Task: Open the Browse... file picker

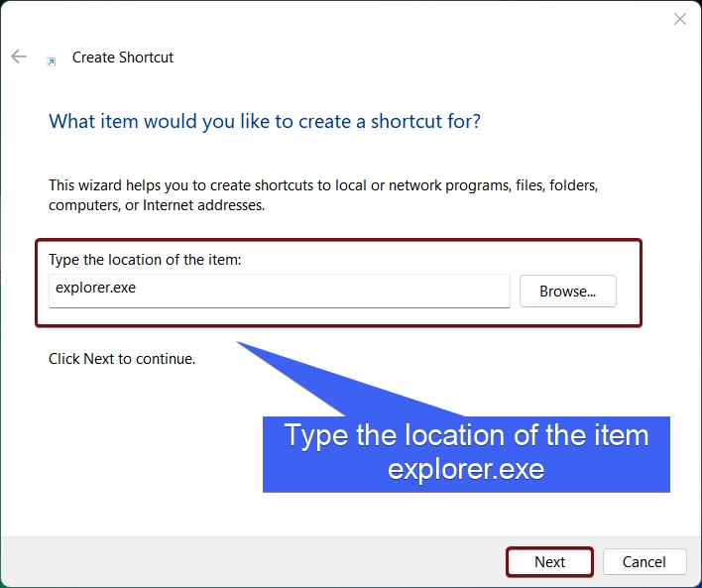Action: [568, 292]
